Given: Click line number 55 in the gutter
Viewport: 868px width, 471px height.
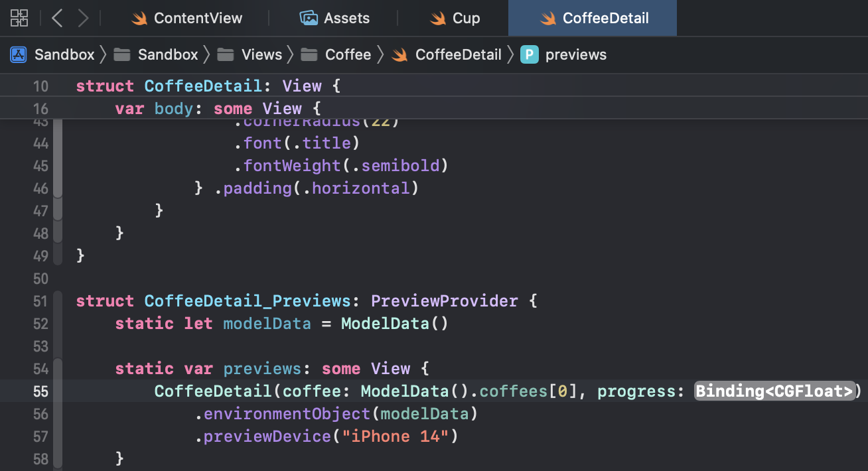Looking at the screenshot, I should (x=40, y=391).
